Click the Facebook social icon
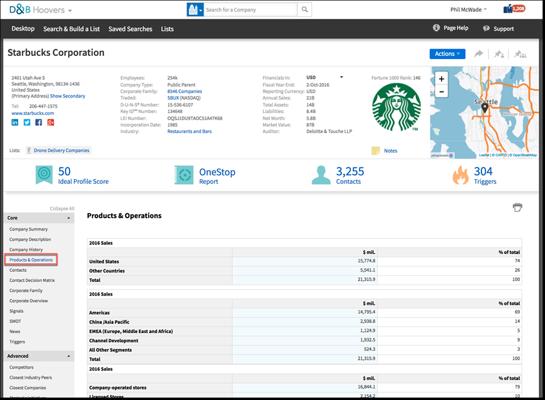Viewport: 545px width, 400px height. pyautogui.click(x=39, y=122)
